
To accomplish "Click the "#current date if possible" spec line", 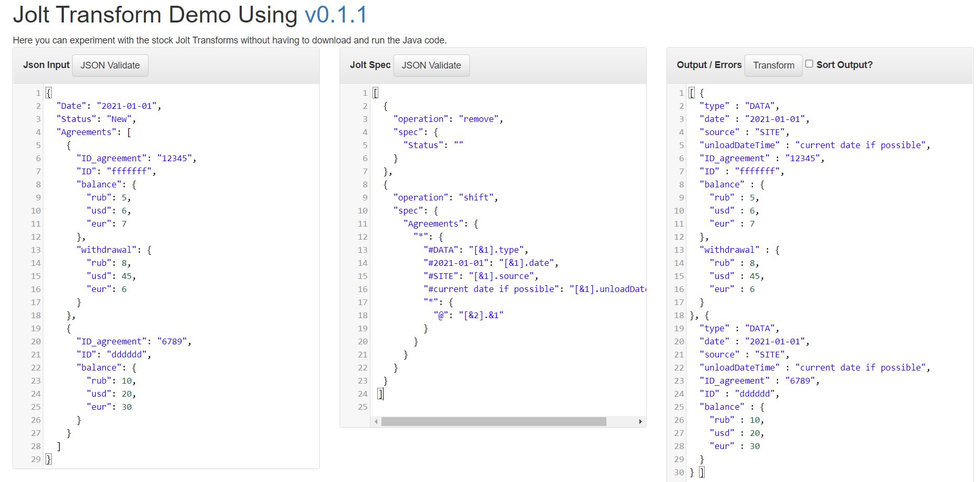I will pos(535,289).
